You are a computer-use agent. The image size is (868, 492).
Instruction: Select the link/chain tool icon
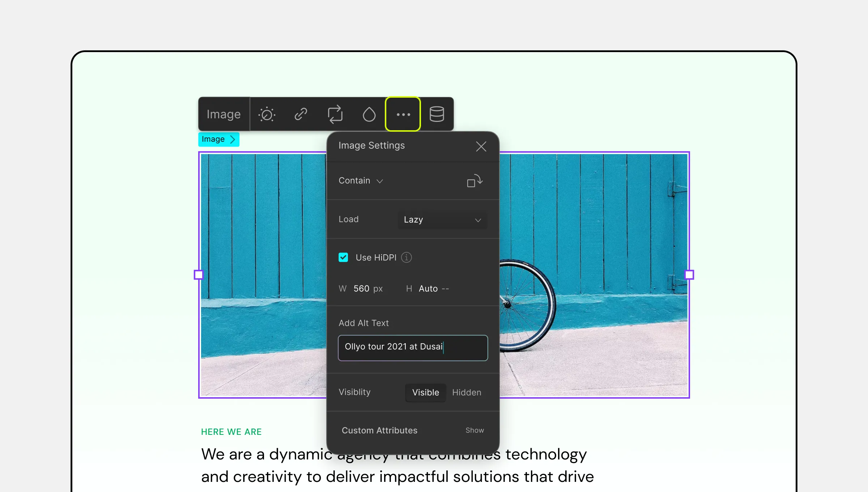tap(302, 114)
